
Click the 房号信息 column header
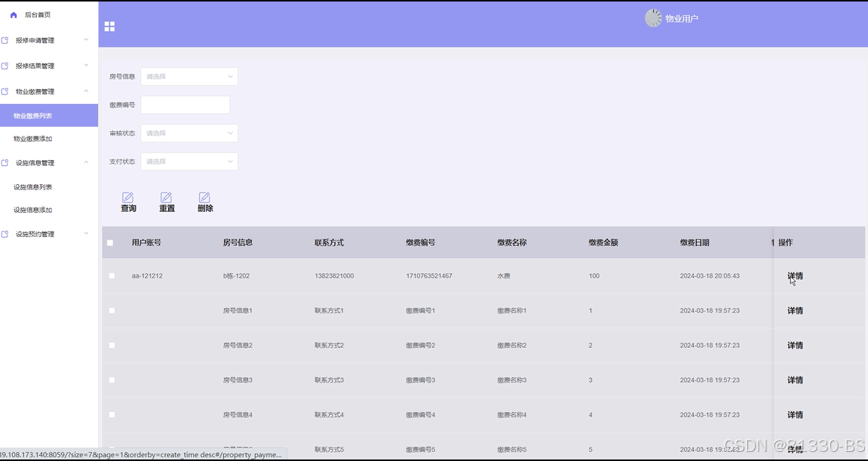click(238, 243)
